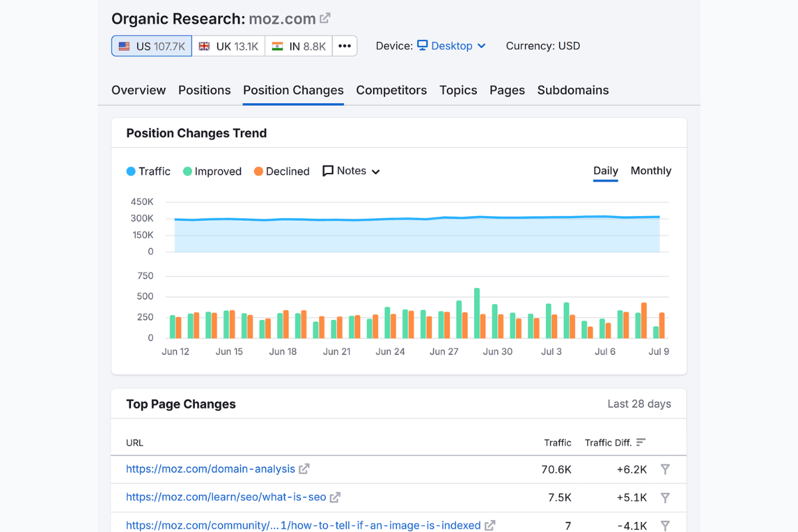The height and width of the screenshot is (532, 798).
Task: Open the ellipsis menu for more countries
Action: pyautogui.click(x=344, y=46)
